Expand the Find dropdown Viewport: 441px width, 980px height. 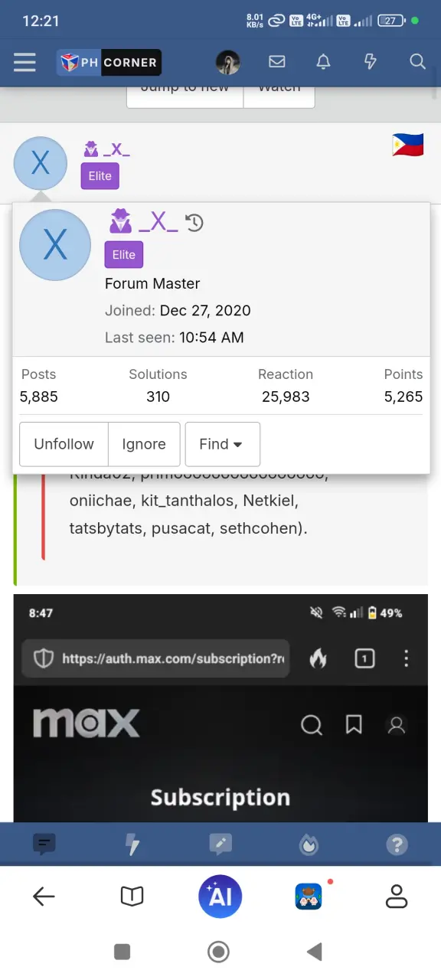point(223,444)
